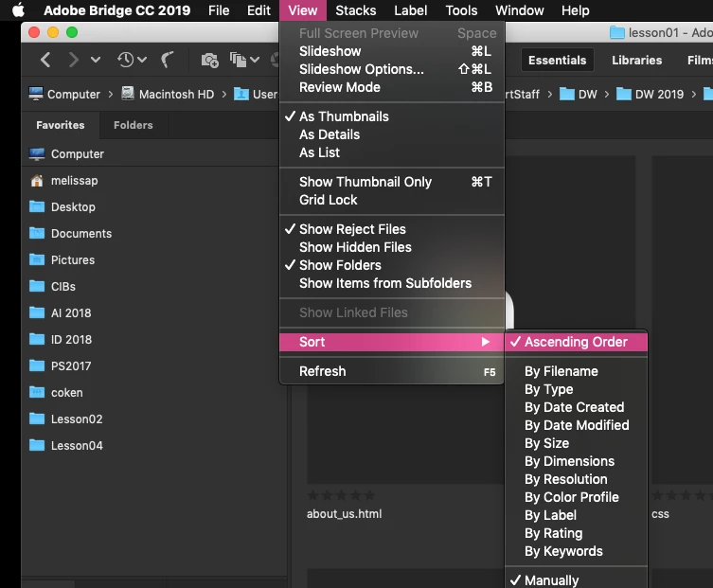Sort By Keywords
The height and width of the screenshot is (588, 713).
[x=576, y=551]
